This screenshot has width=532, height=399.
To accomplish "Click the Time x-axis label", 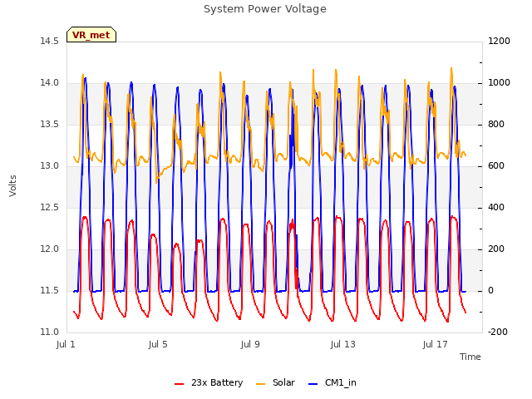I will coord(470,357).
